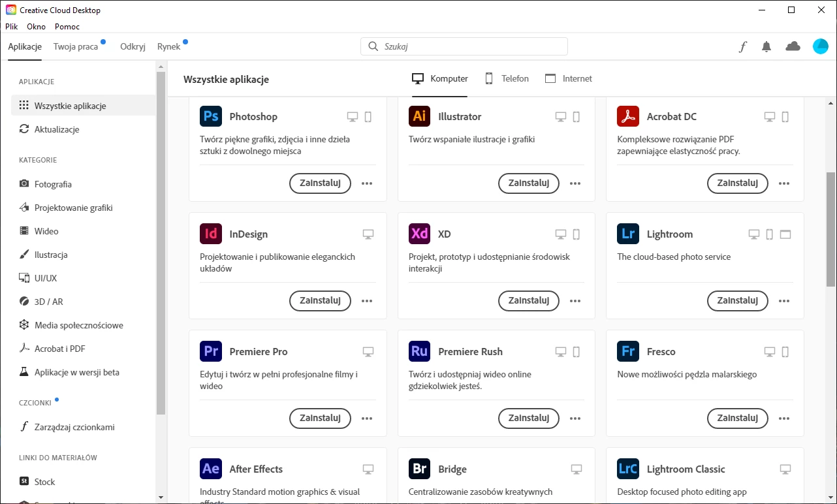The image size is (837, 504).
Task: Install Photoshop with Zainstaluj button
Action: [x=320, y=183]
